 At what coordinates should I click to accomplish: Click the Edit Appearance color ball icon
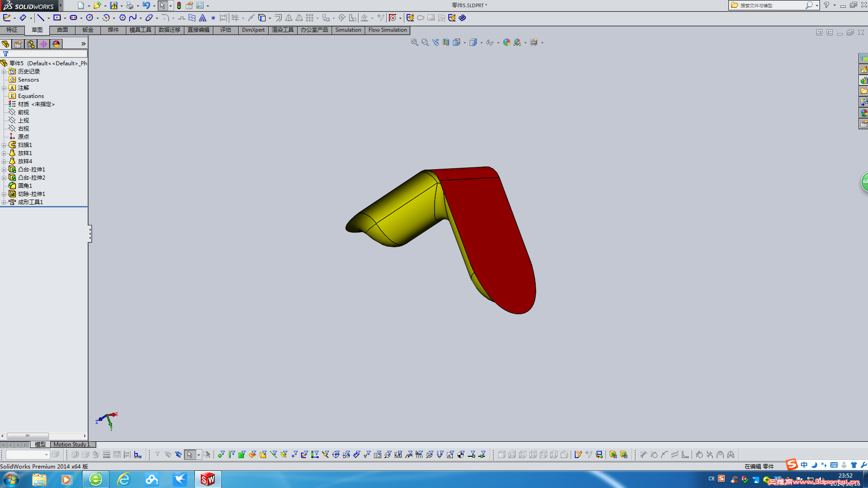tap(507, 42)
